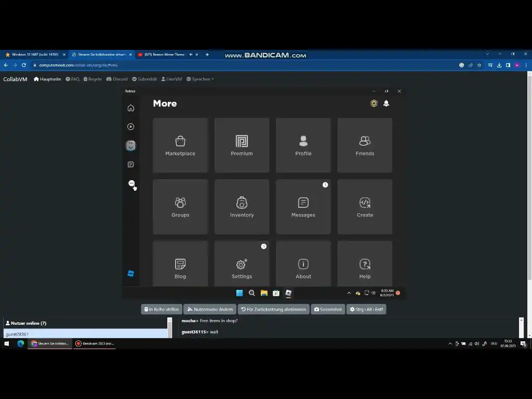Open the Messages tile
The height and width of the screenshot is (399, 532).
(303, 207)
